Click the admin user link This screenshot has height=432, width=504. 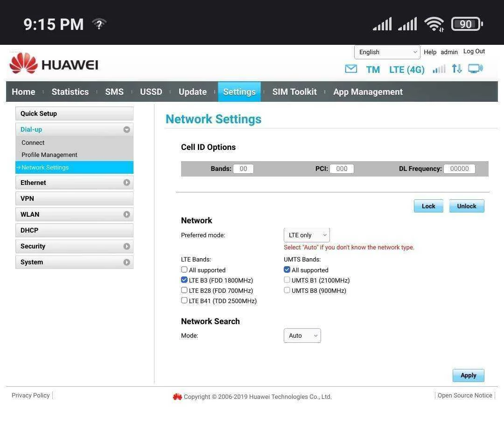tap(449, 52)
